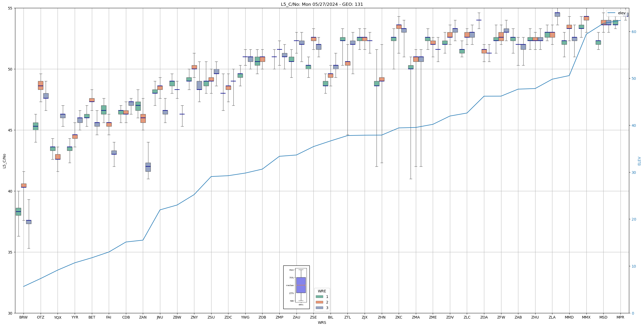Click the MPR x-axis tick label
Image resolution: width=644 pixels, height=327 pixels.
[620, 317]
